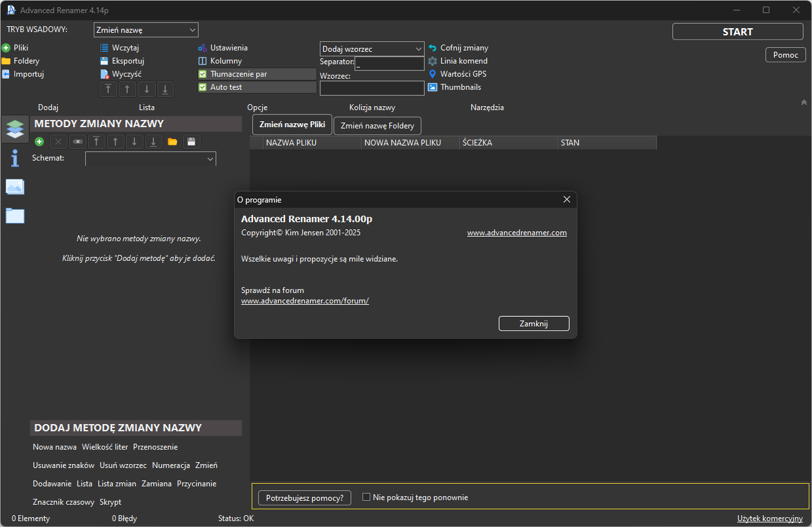Open the Dodaj wzorzec dropdown
Viewport: 812px width, 527px height.
click(x=372, y=49)
